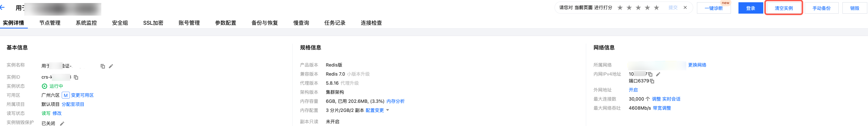The height and width of the screenshot is (126, 868).
Task: Click the 清空实例 button
Action: pyautogui.click(x=783, y=8)
